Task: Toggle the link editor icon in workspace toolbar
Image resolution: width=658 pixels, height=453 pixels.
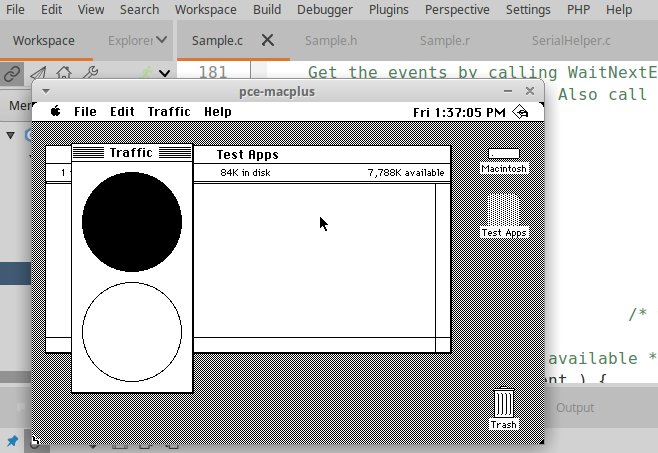Action: click(x=12, y=74)
